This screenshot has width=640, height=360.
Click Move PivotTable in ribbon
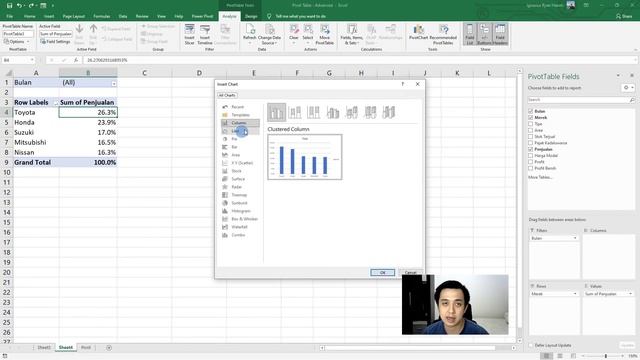coord(324,34)
